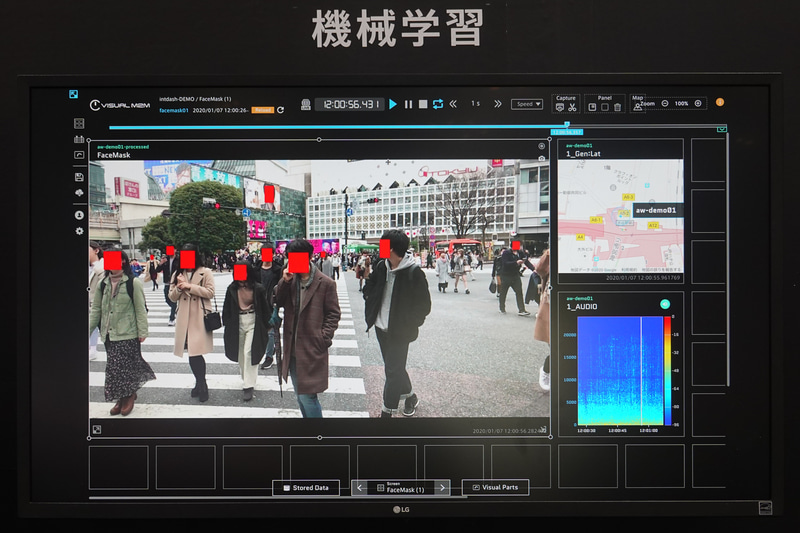This screenshot has width=800, height=533.
Task: Delete panel using the trash icon
Action: [617, 107]
